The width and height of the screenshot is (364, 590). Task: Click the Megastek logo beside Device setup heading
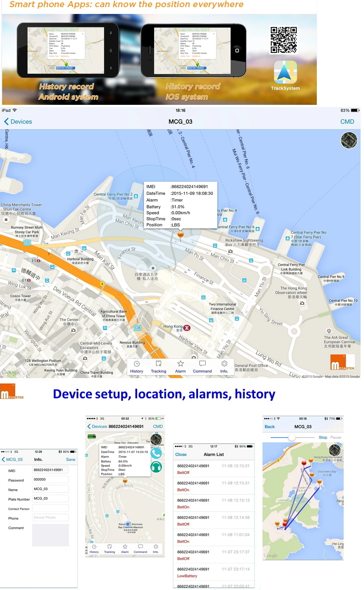point(12,392)
